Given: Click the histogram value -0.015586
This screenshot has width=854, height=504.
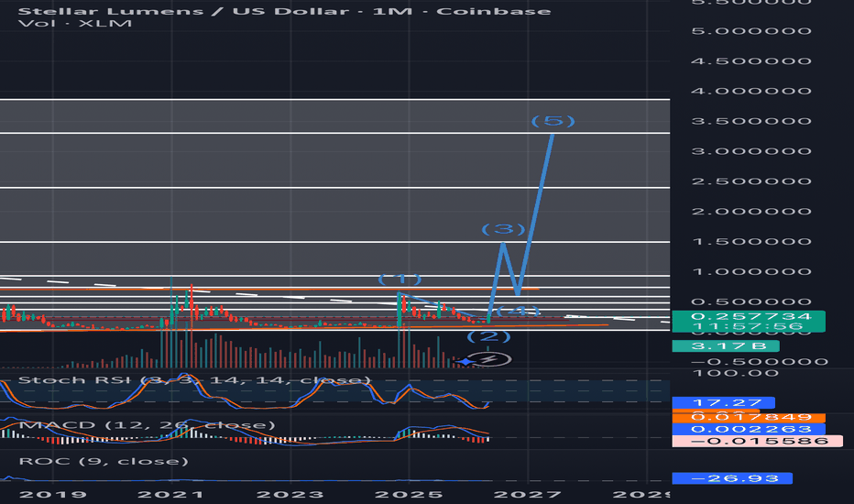Looking at the screenshot, I should pyautogui.click(x=758, y=441).
